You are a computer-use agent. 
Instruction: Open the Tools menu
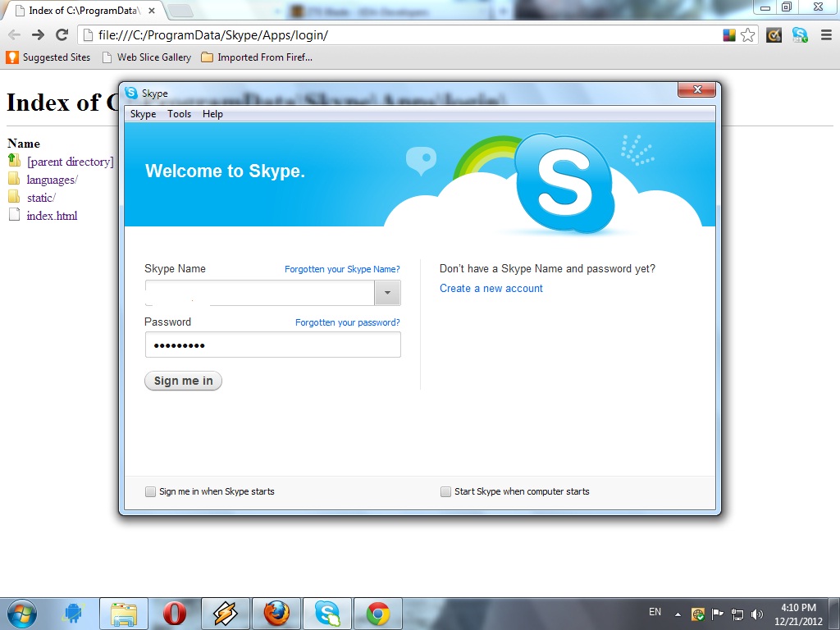179,114
